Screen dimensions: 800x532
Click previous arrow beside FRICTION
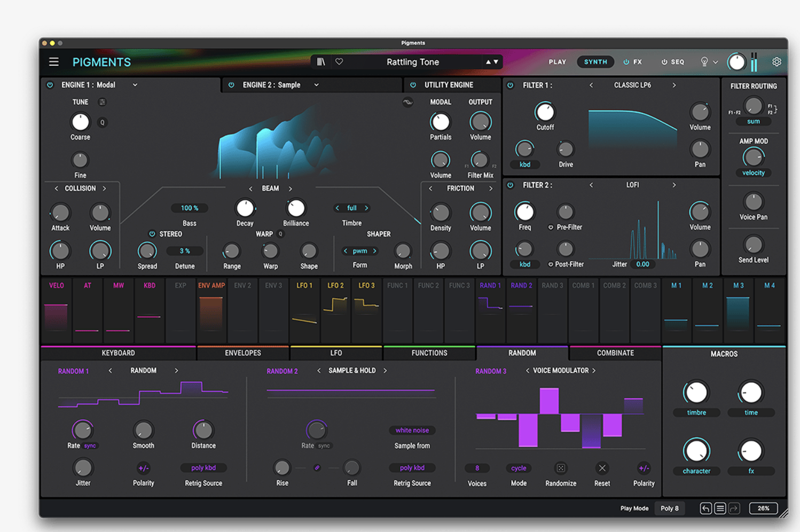(x=430, y=189)
